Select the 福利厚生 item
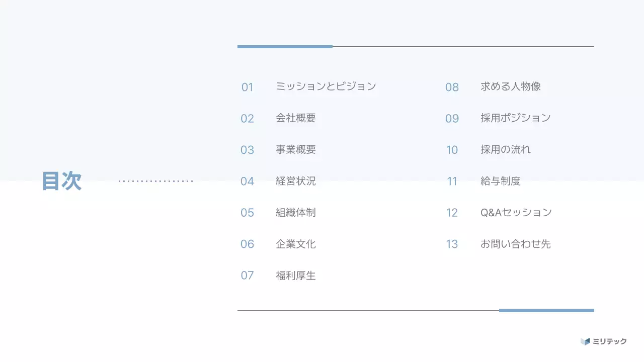 (295, 275)
